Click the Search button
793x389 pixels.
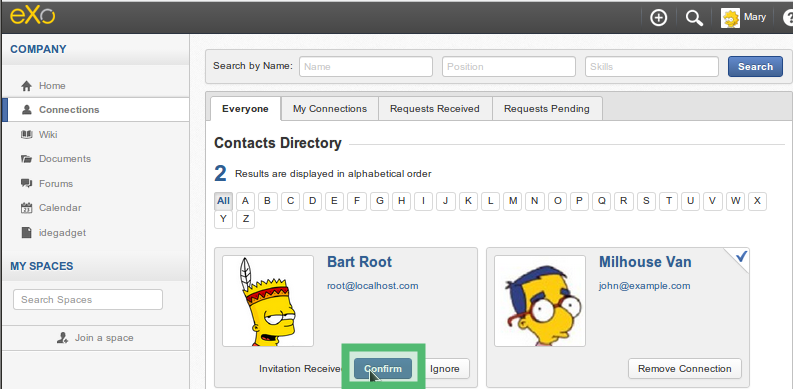[x=755, y=67]
